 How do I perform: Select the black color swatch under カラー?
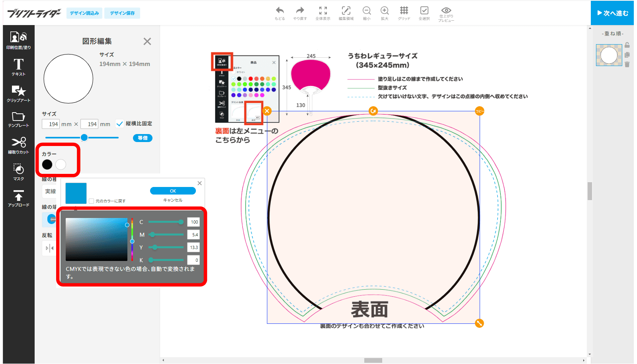click(x=47, y=164)
